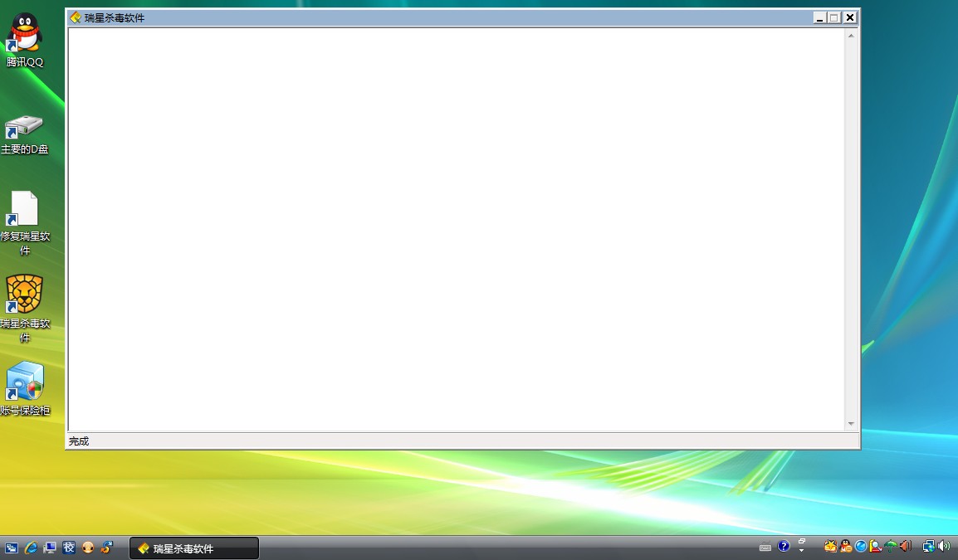Open the orange headset face quick launch icon
The width and height of the screenshot is (958, 560).
88,548
